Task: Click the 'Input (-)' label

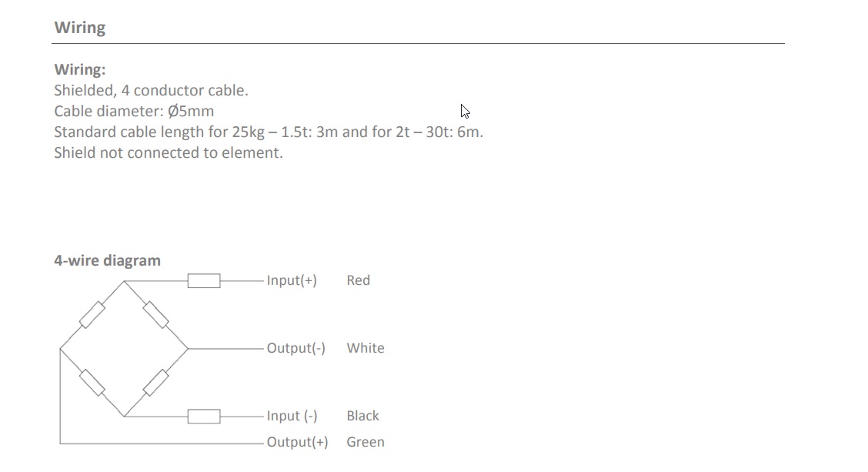Action: (x=292, y=416)
